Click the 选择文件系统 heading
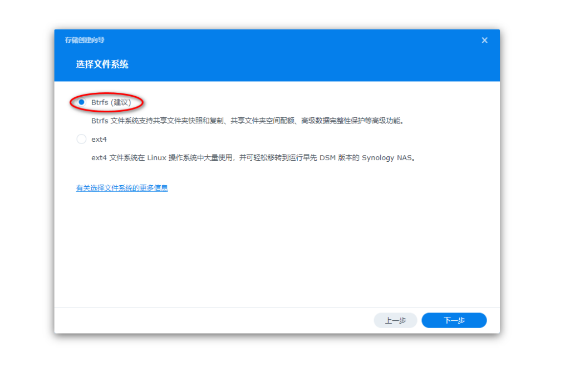 coord(102,64)
